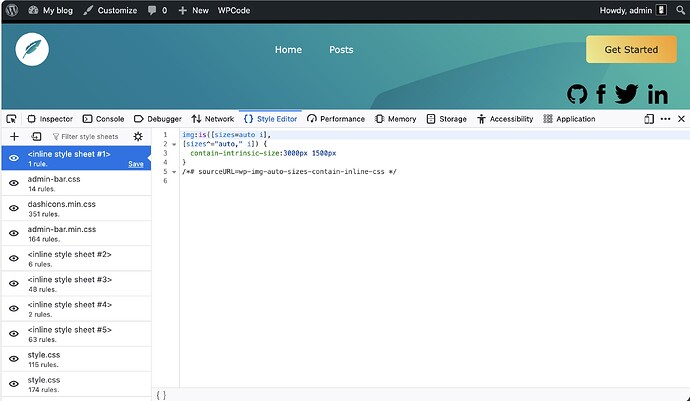Switch to the Performance tab
Viewport: 690px width, 401px height.
(x=336, y=119)
